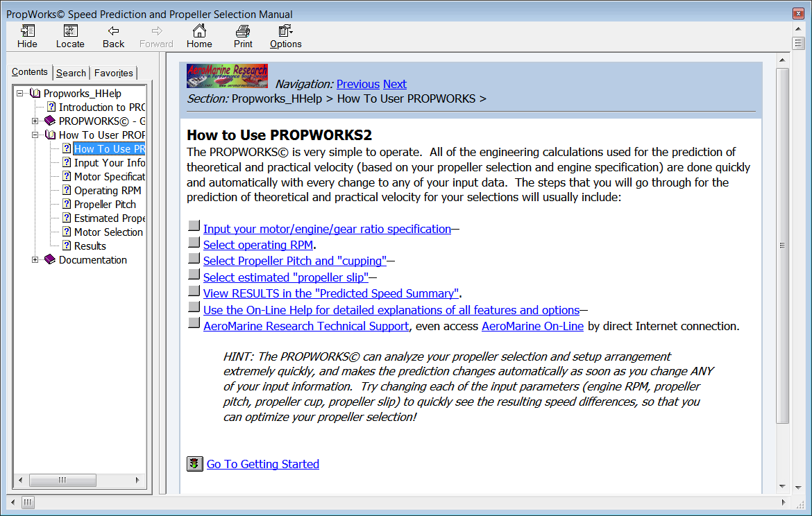Collapse the Propworks_HHelp tree root
This screenshot has width=812, height=516.
click(19, 93)
